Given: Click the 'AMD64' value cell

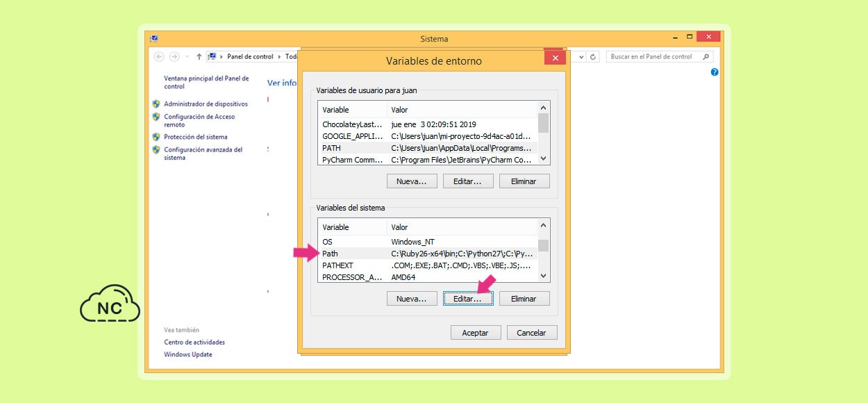Looking at the screenshot, I should [403, 277].
